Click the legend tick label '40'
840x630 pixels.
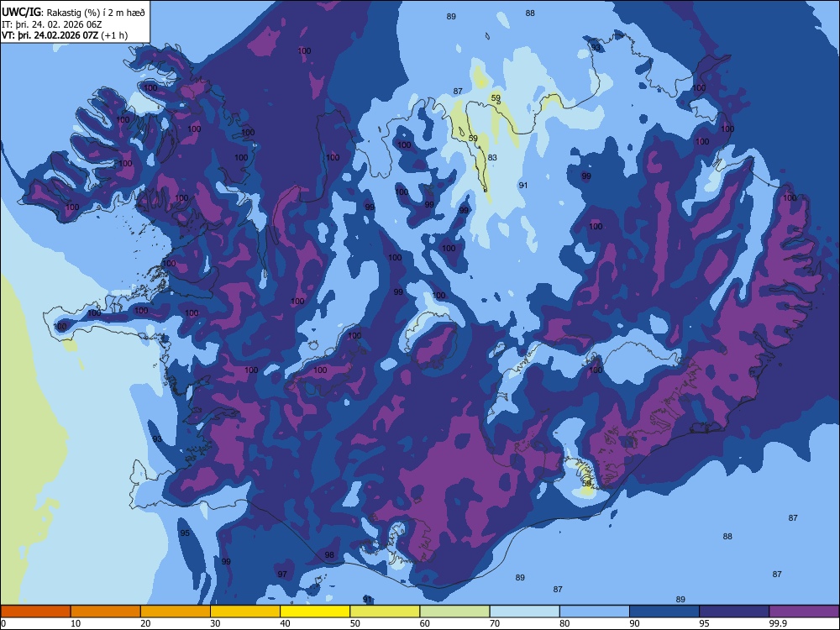285,623
